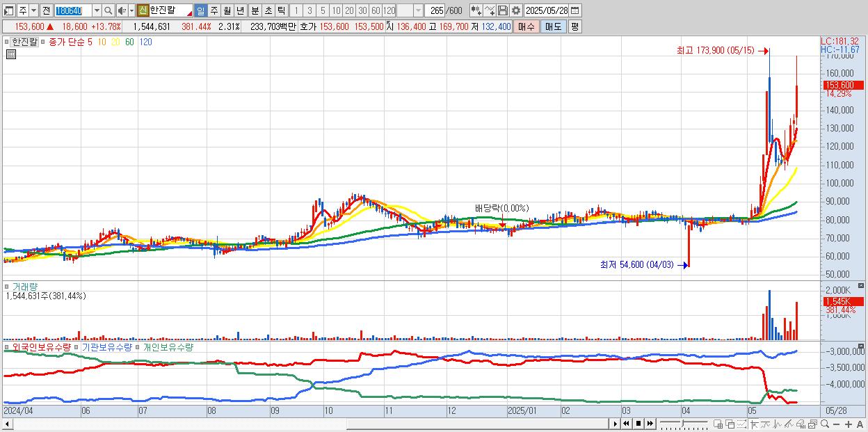868x432 pixels.
Task: Click the 평 button
Action: [574, 26]
